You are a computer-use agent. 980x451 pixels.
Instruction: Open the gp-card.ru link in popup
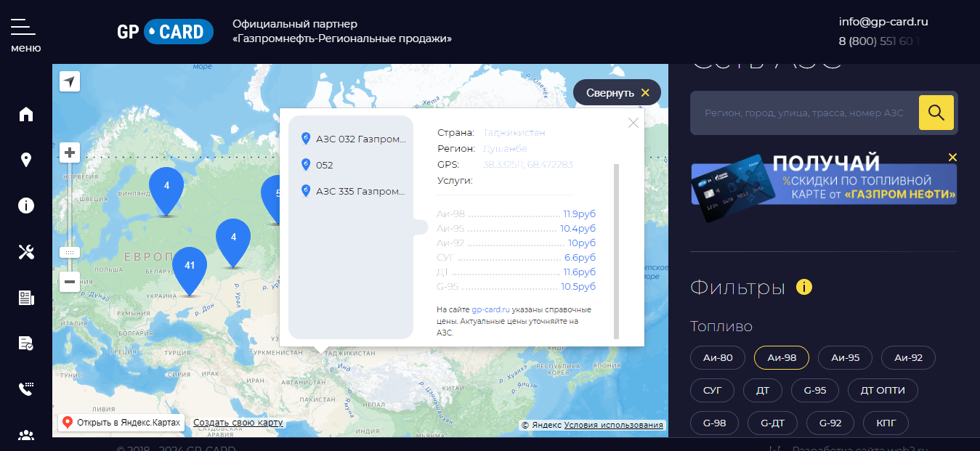click(x=491, y=309)
